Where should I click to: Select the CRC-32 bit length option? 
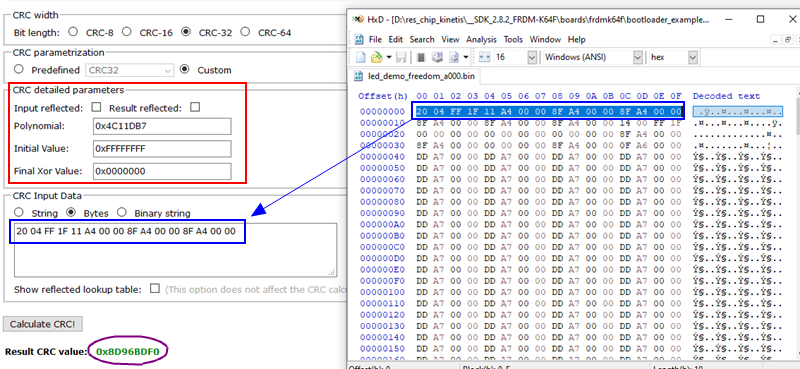(x=186, y=32)
